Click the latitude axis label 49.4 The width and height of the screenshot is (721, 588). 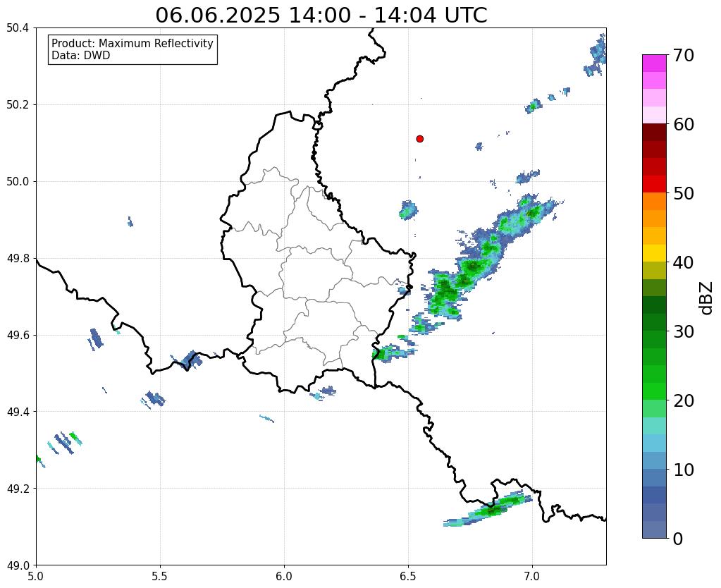click(18, 411)
